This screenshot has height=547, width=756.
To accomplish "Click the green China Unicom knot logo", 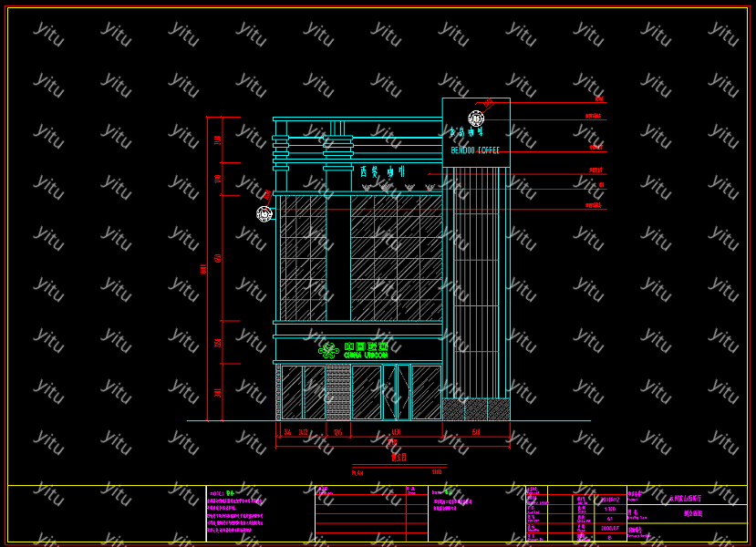I will (x=328, y=350).
